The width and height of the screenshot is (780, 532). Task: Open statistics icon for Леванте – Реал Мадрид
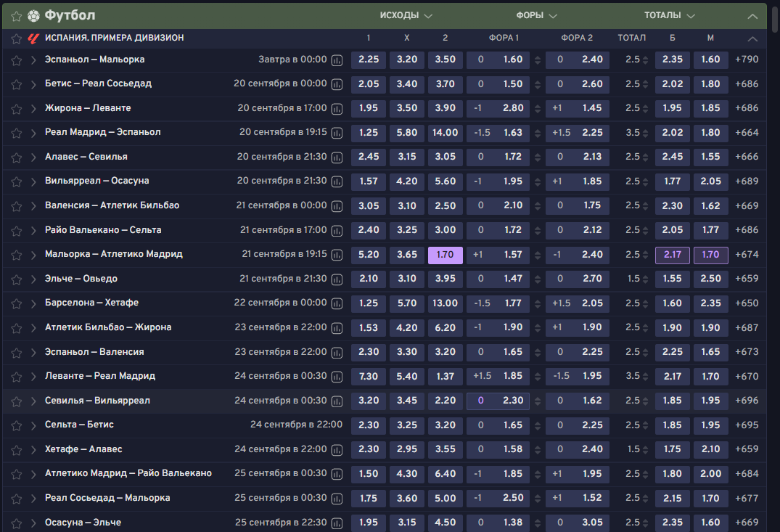coord(337,377)
